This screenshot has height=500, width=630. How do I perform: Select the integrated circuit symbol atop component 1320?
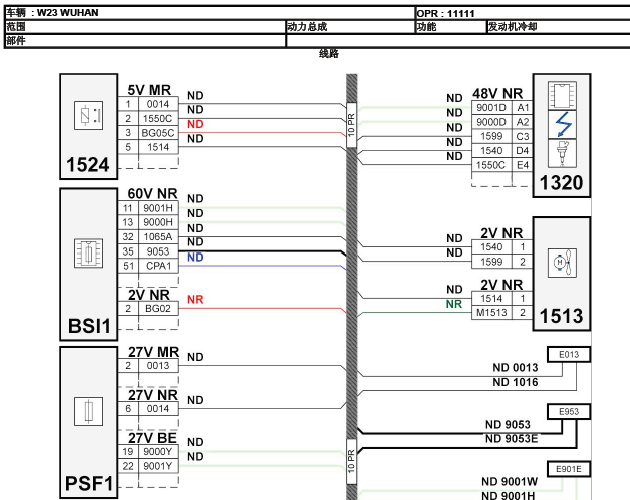pos(562,95)
